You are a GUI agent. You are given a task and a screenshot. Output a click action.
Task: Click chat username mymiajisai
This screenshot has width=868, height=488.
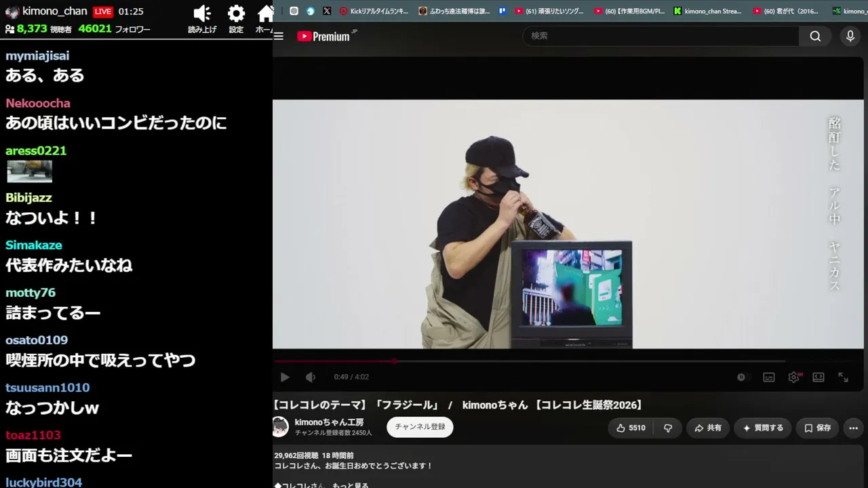[x=37, y=56]
